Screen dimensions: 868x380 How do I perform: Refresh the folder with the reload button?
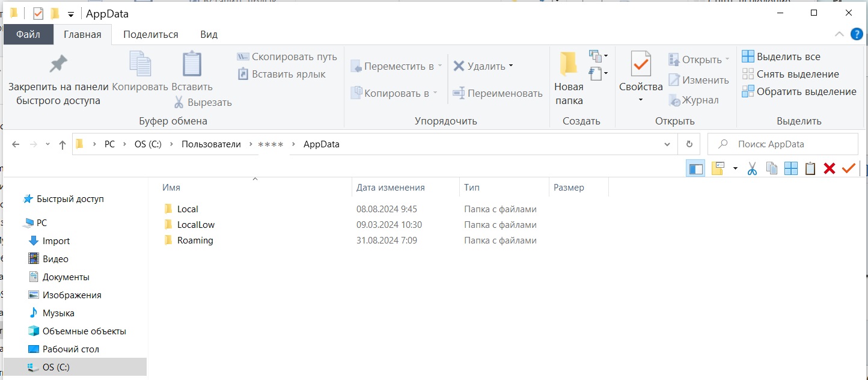click(689, 144)
